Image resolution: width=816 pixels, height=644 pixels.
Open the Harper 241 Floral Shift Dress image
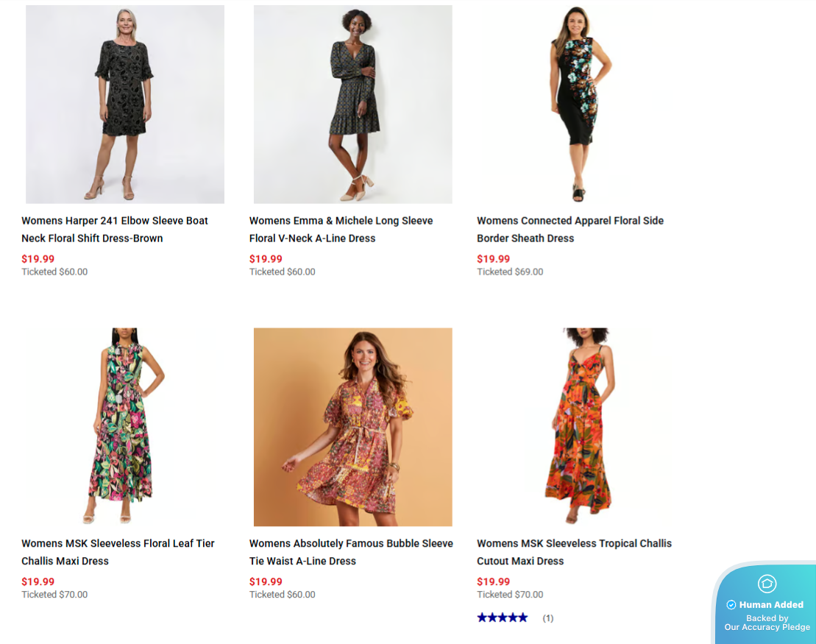[125, 105]
